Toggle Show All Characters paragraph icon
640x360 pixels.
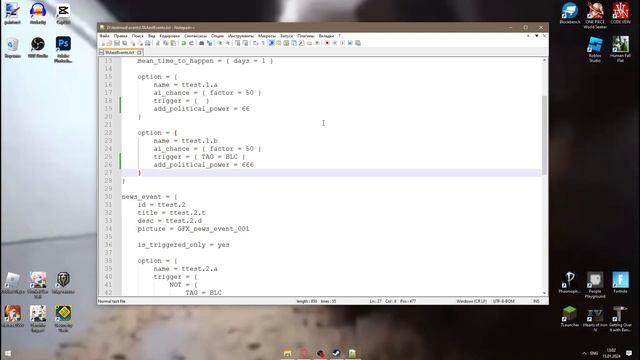point(263,43)
